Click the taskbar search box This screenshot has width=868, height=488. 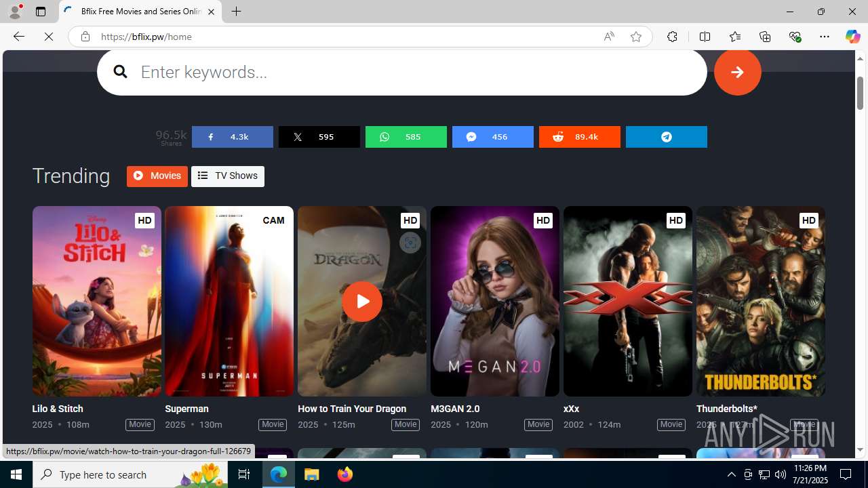click(130, 474)
